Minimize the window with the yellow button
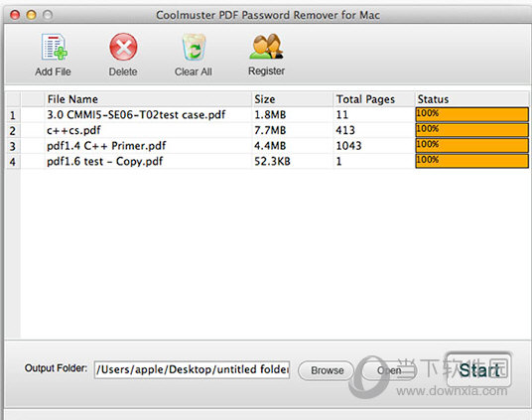Screen dimensions: 532x420 pyautogui.click(x=31, y=15)
